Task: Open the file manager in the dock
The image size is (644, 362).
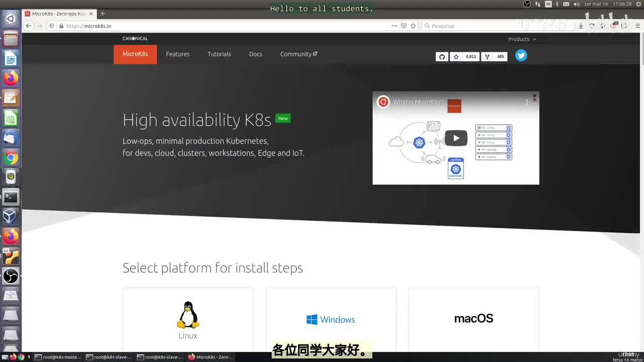Action: (11, 39)
